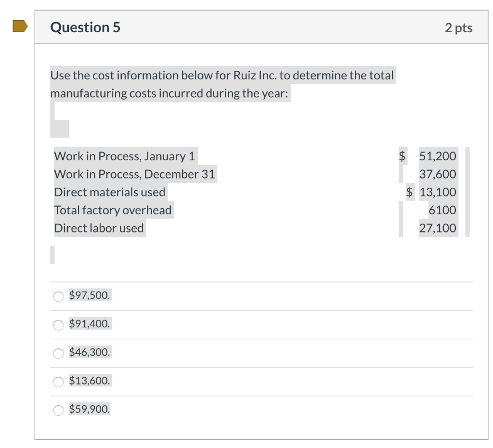Click the 27,100 value at table bottom
This screenshot has width=493, height=448.
[437, 228]
